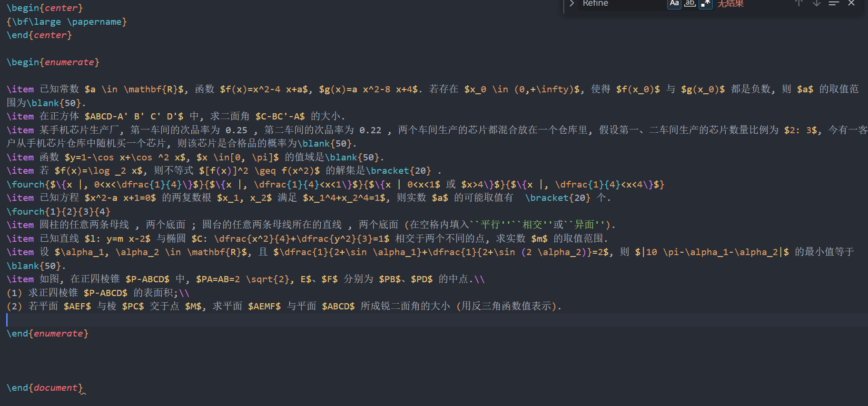Click the \end{enumerate} line
The width and height of the screenshot is (868, 406).
48,334
